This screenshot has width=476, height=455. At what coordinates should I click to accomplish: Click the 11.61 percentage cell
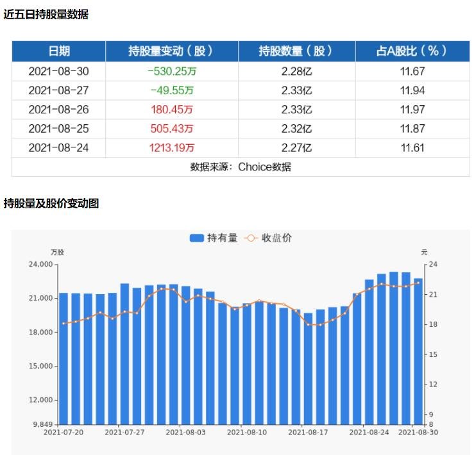tap(412, 148)
